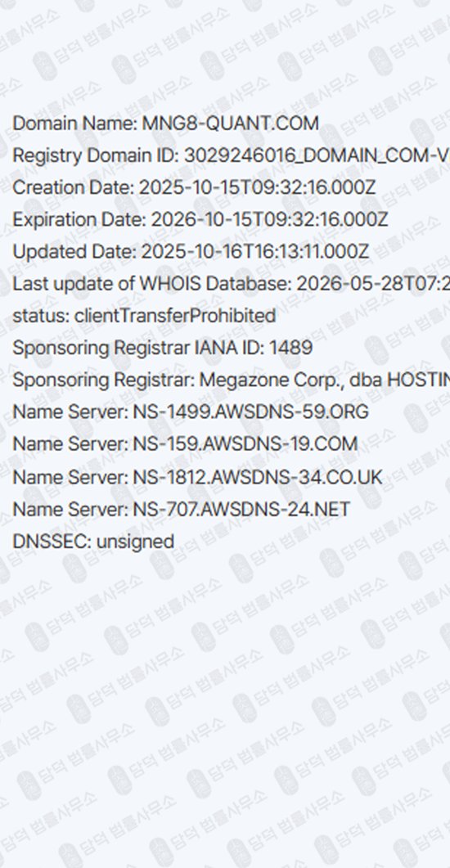
Task: Select the Sponsoring Registrar IANA ID 1489 line
Action: pyautogui.click(x=162, y=349)
